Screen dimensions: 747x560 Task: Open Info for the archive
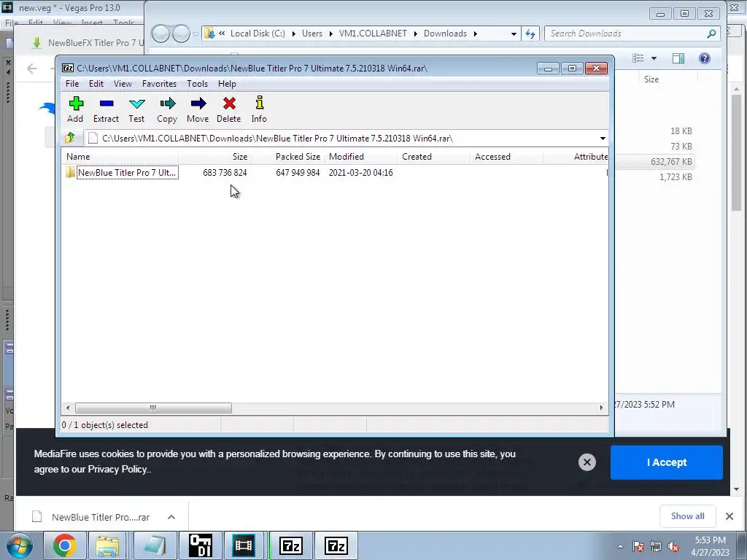[259, 109]
